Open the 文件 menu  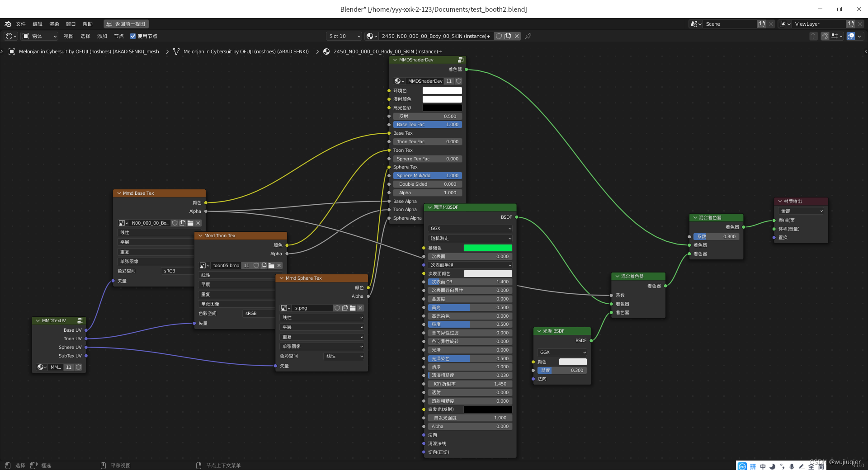(x=21, y=24)
